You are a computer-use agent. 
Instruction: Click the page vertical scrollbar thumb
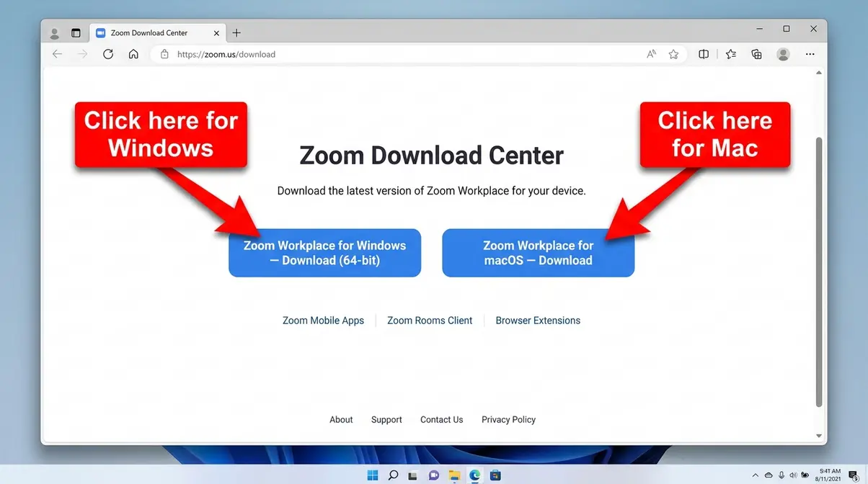(x=818, y=272)
